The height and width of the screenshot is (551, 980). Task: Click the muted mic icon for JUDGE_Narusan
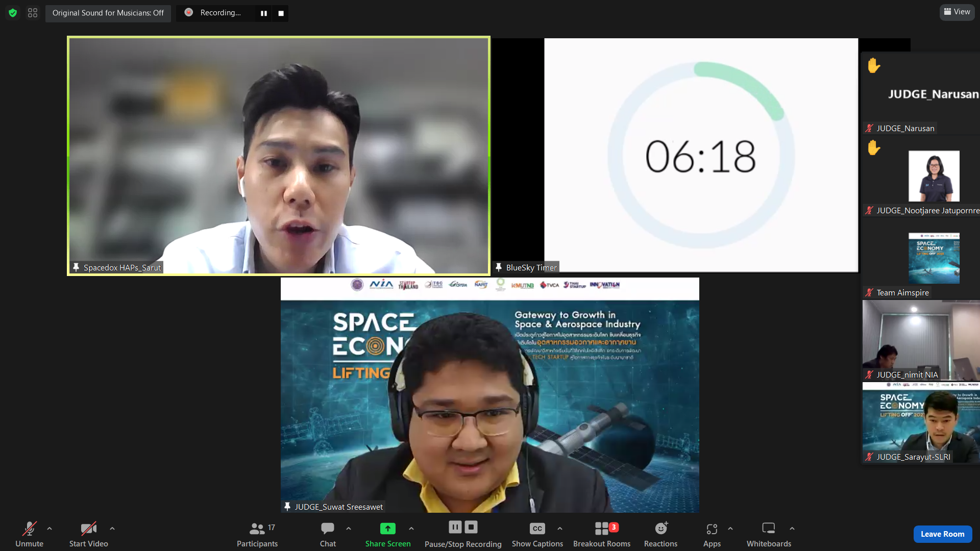(869, 128)
